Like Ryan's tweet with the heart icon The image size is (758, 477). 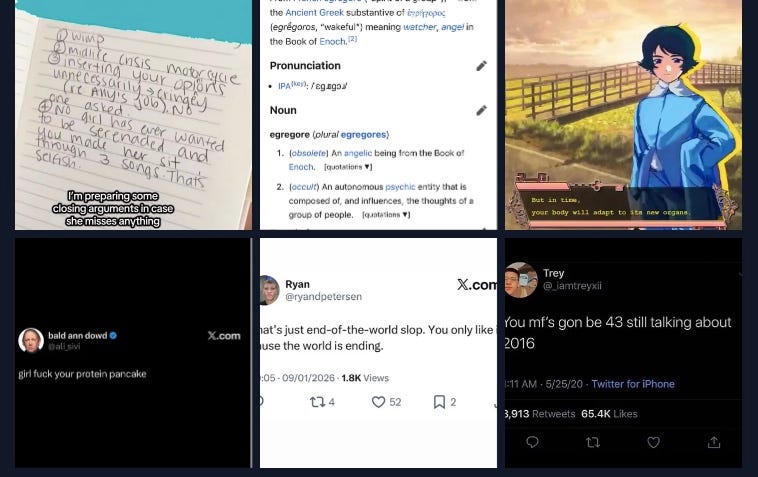click(378, 402)
